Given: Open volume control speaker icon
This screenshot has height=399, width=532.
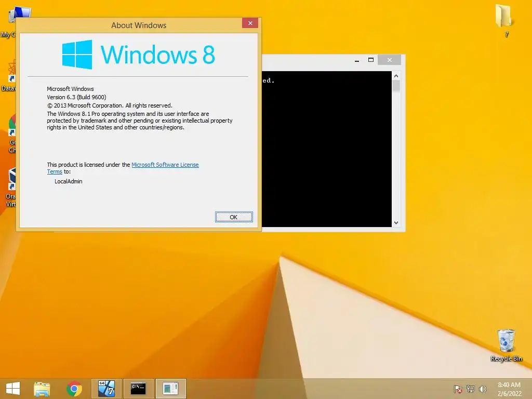Looking at the screenshot, I should pos(483,389).
